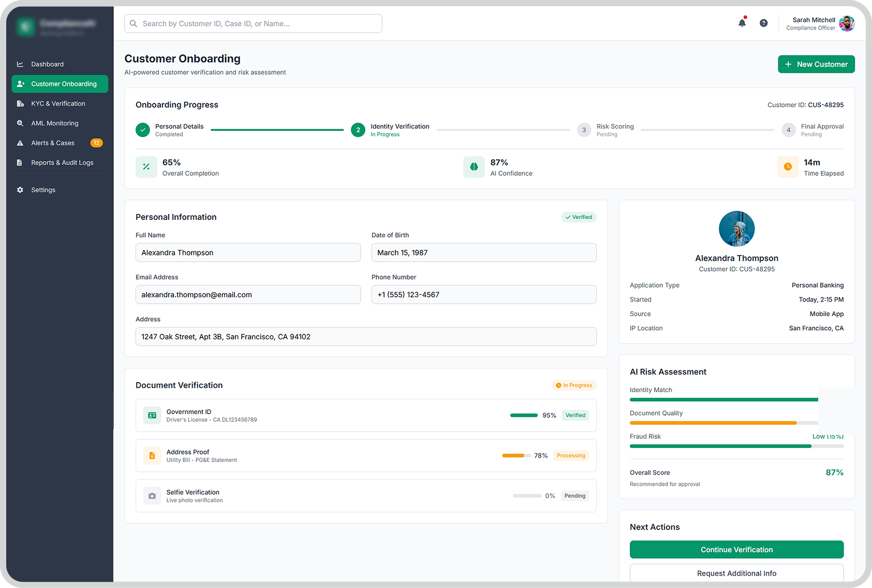Click the Government ID card icon
Image resolution: width=872 pixels, height=588 pixels.
[152, 415]
